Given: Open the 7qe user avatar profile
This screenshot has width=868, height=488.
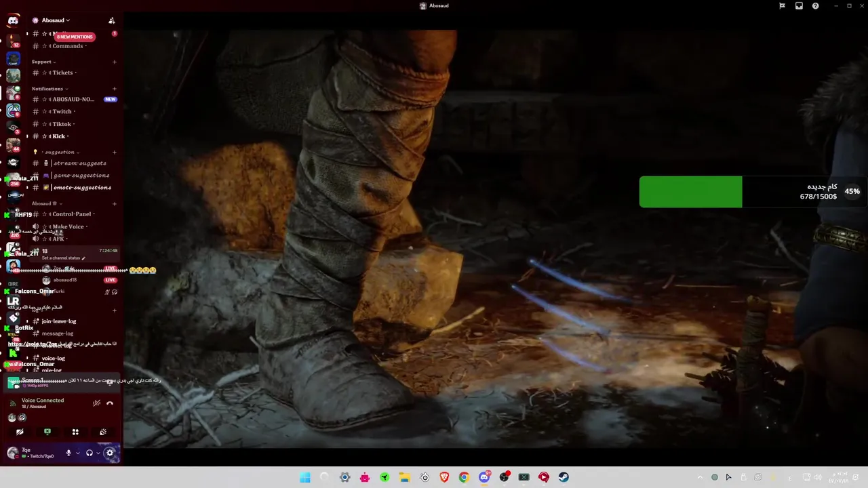Looking at the screenshot, I should [13, 453].
